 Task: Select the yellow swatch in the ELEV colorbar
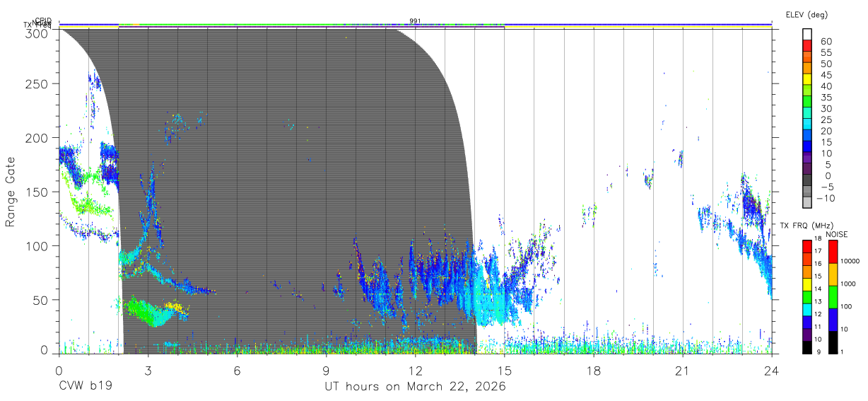pos(807,79)
